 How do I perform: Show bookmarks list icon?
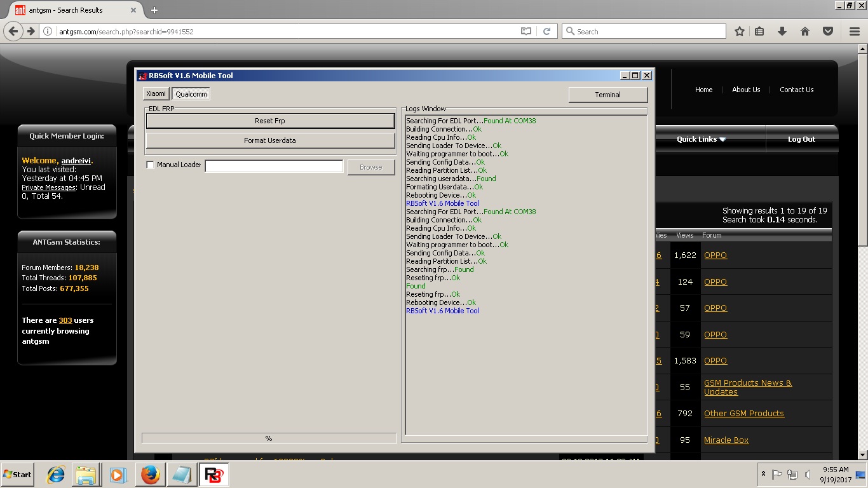click(x=759, y=31)
